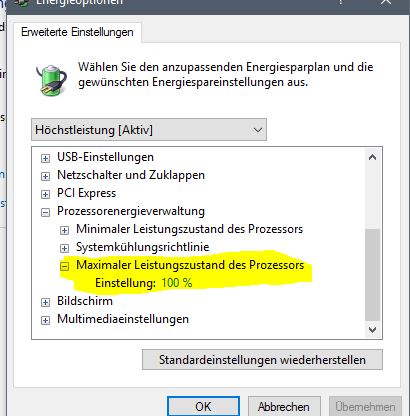This screenshot has height=416, width=410.
Task: Click the Abbrechen button
Action: click(284, 406)
